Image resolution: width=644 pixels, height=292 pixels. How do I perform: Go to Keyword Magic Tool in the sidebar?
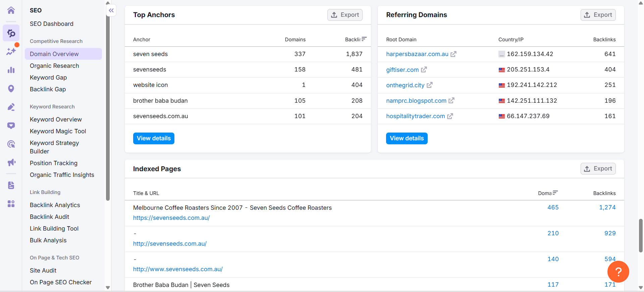coord(58,131)
